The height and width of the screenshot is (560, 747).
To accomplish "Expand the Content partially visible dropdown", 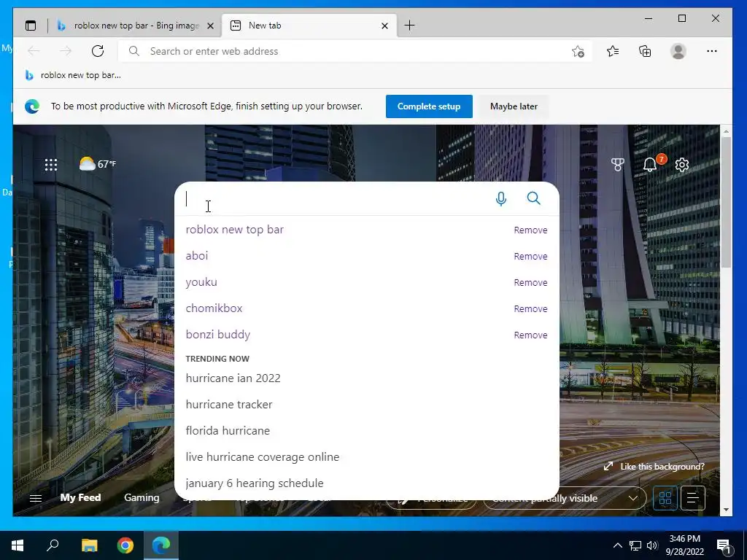I will point(565,498).
